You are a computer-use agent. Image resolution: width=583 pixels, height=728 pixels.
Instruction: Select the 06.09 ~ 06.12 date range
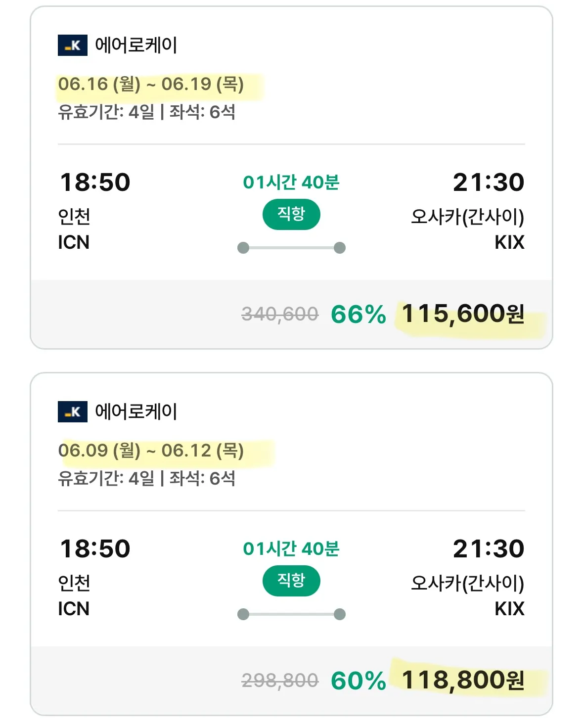[151, 451]
